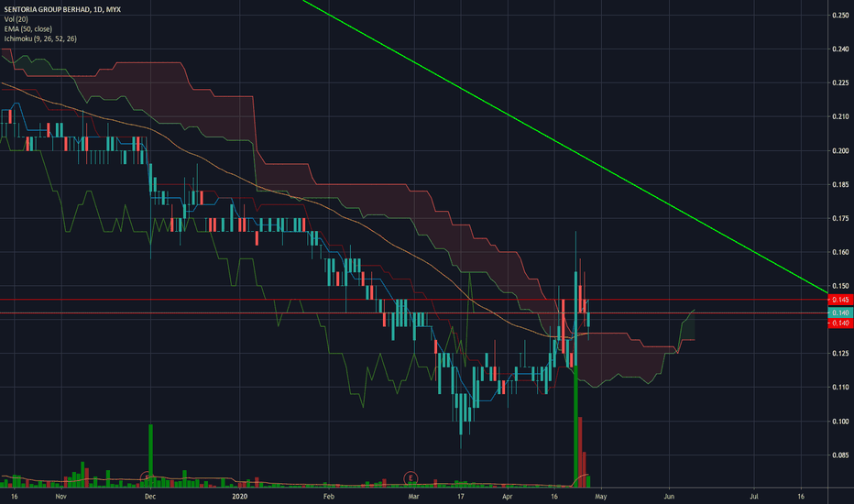Click the Jul date label on time axis
854x504 pixels.
point(754,497)
